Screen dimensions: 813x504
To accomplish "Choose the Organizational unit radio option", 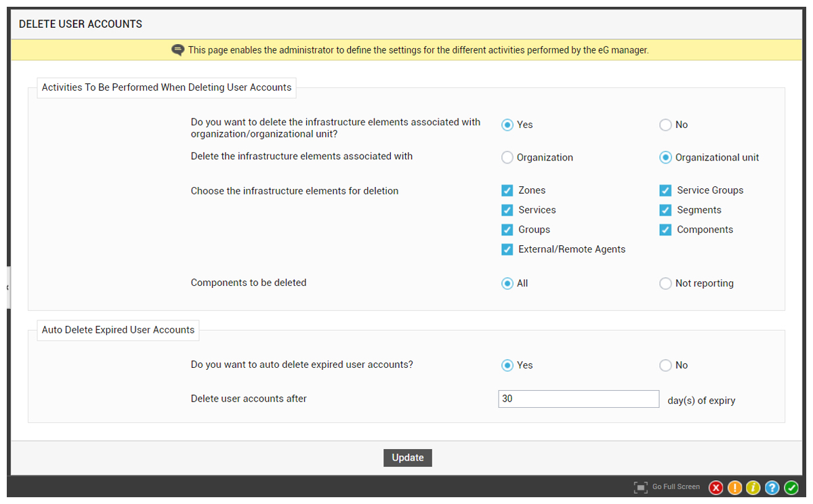I will [x=665, y=157].
